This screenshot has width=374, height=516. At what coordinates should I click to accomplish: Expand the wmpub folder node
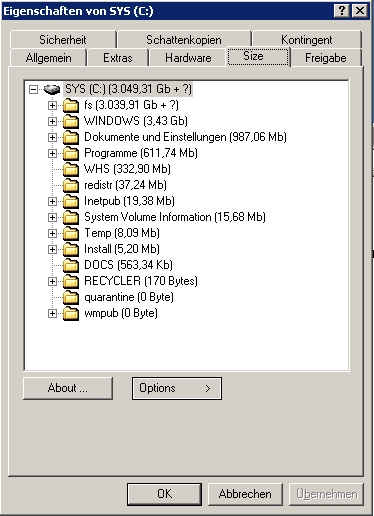coord(52,313)
